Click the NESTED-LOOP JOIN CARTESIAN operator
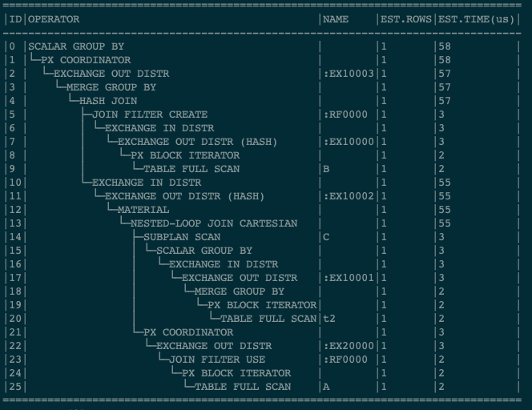Viewport: 532px width, 410px height. click(x=214, y=223)
